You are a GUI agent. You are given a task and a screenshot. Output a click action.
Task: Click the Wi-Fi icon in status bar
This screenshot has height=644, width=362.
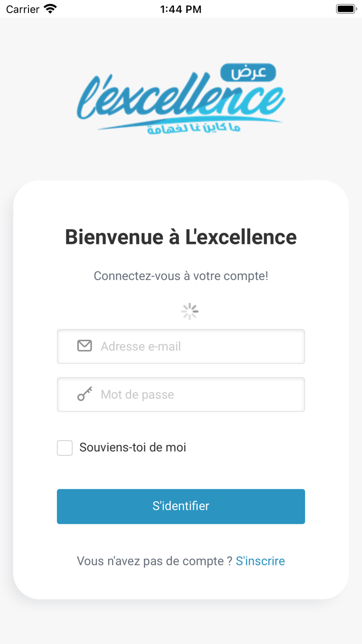(48, 8)
